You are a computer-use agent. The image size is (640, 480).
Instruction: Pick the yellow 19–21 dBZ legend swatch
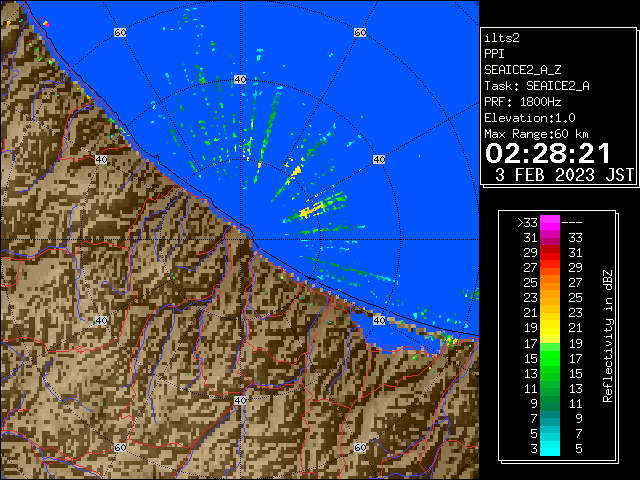point(550,328)
